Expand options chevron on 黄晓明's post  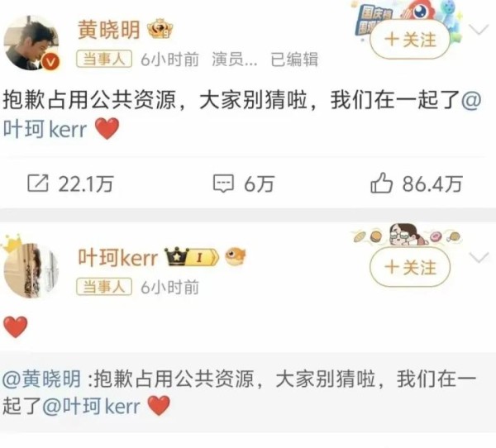pyautogui.click(x=479, y=30)
